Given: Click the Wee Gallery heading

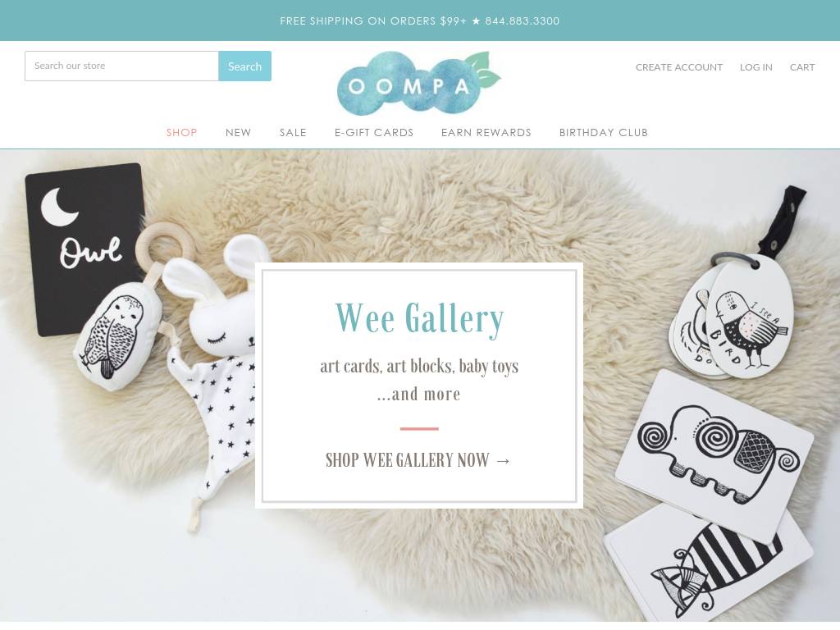Looking at the screenshot, I should (419, 319).
